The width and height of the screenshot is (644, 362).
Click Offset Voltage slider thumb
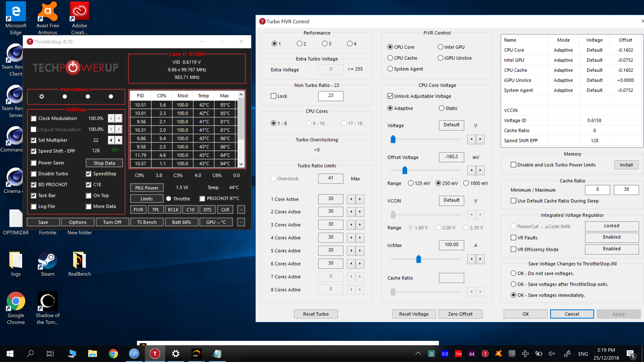(405, 170)
